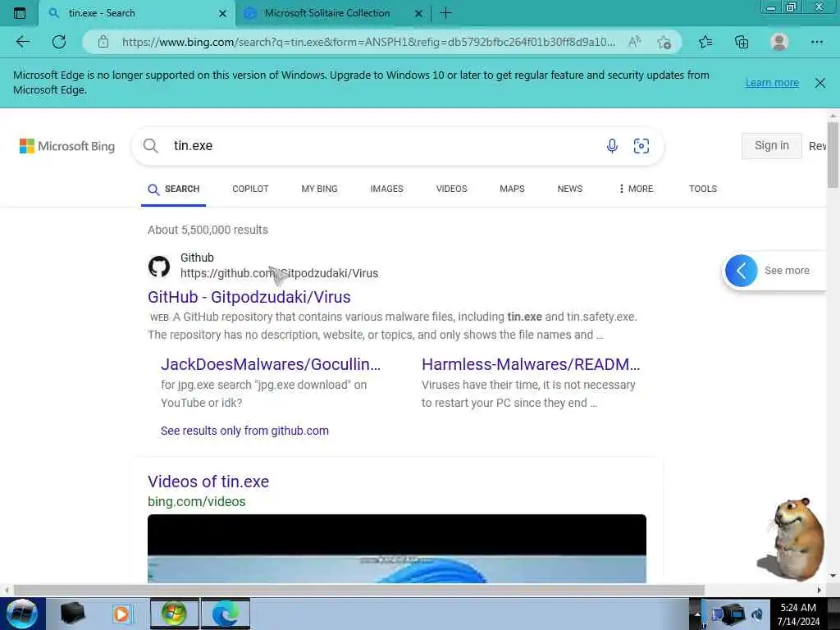Open visual search camera icon

(x=641, y=146)
